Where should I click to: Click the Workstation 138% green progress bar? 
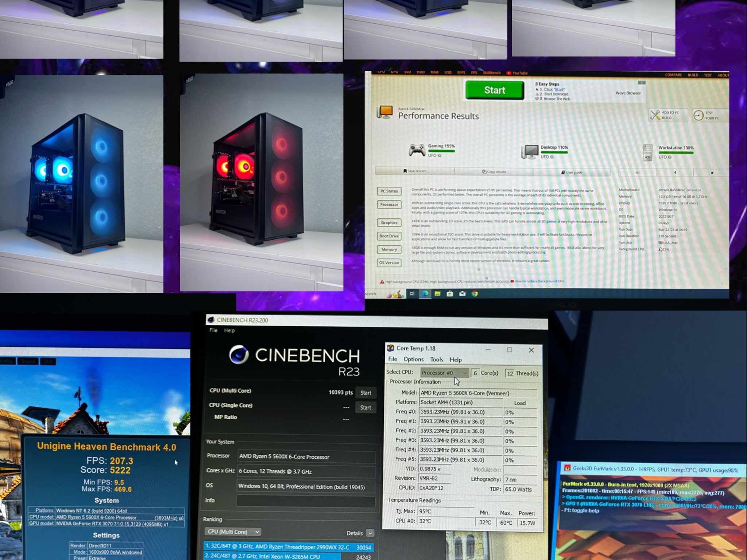point(676,153)
